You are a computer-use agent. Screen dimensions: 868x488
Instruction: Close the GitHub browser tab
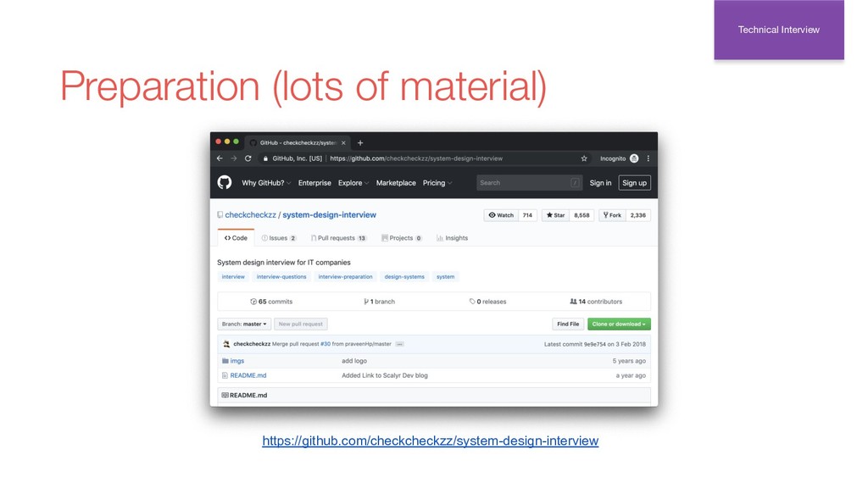click(x=343, y=142)
